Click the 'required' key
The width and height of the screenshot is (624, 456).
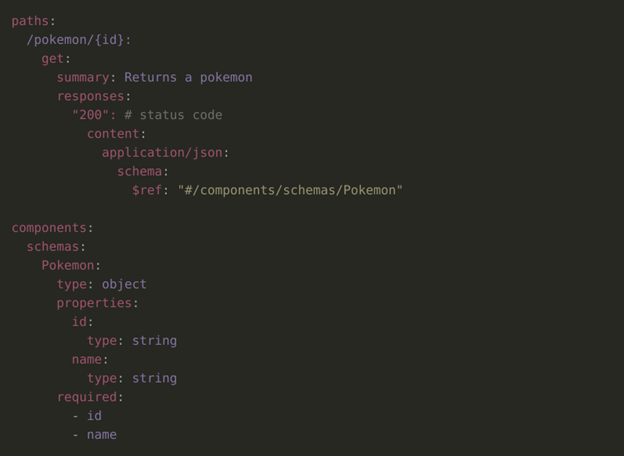pos(87,397)
